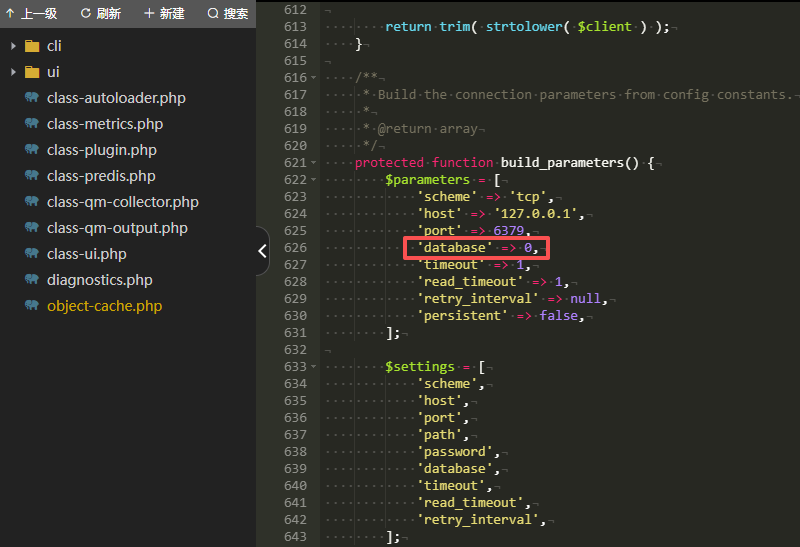Open class-qm-output.php in the sidebar
The height and width of the screenshot is (547, 800).
coord(117,228)
